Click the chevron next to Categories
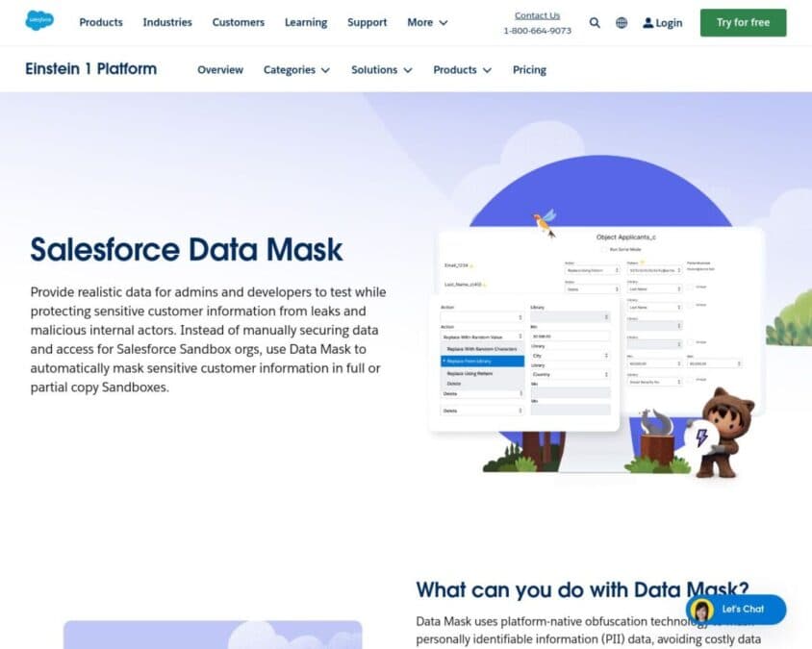The height and width of the screenshot is (649, 812). [325, 70]
